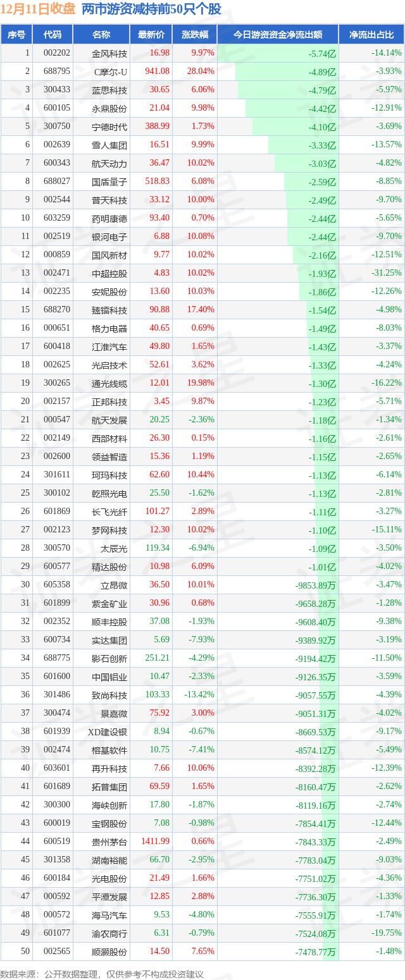Select stock name 光启技术
405x980 pixels.
[109, 365]
